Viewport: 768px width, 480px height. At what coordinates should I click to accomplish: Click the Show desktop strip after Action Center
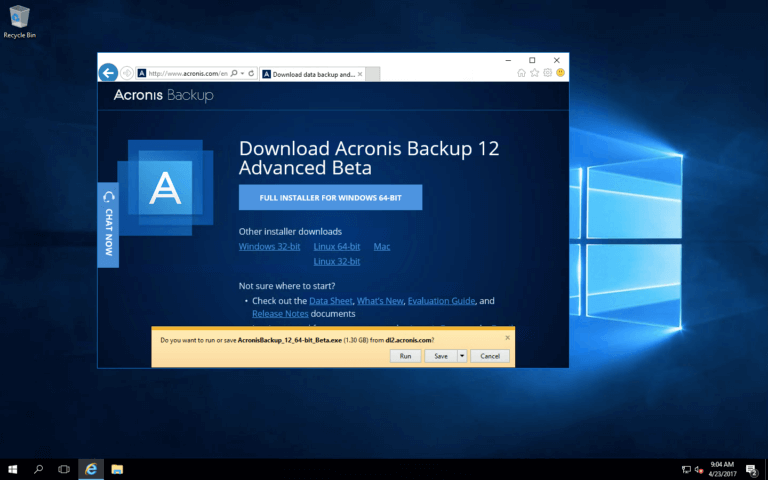[766, 469]
